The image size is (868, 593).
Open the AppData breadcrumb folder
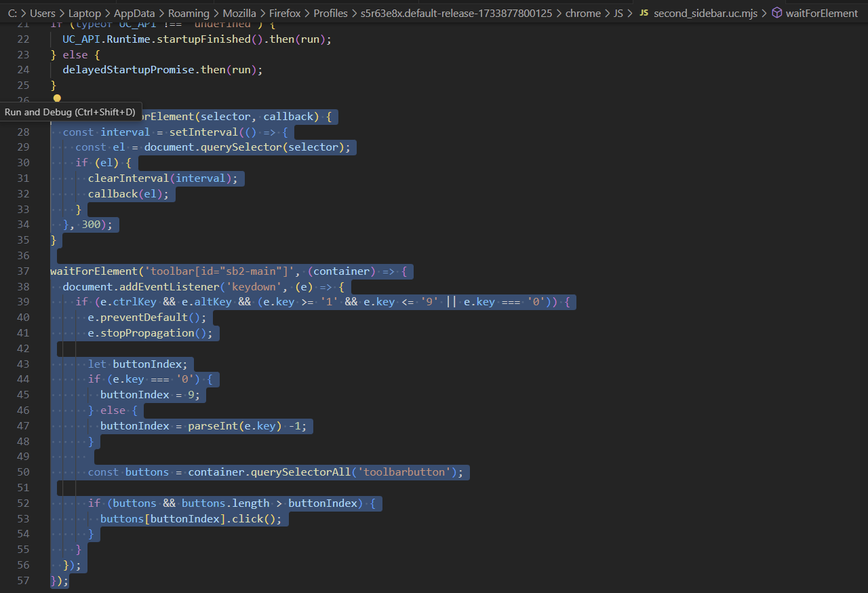[x=134, y=13]
